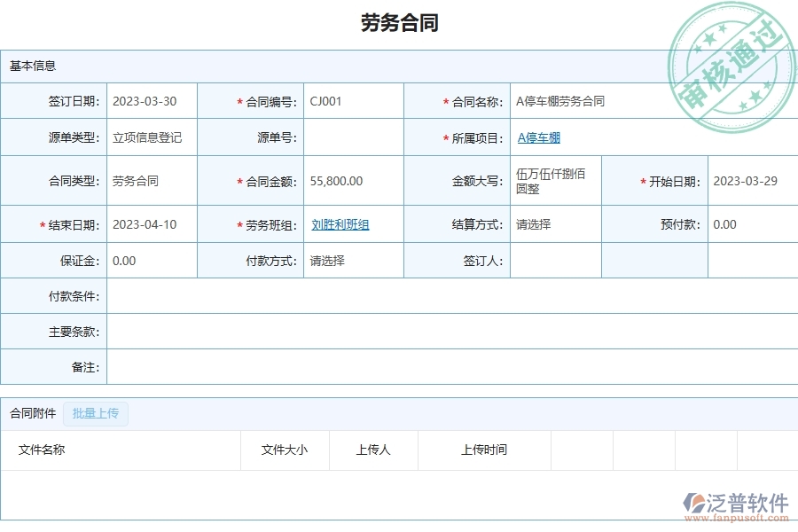798x532 pixels.
Task: Open the 刘胜利班组 labor team link
Action: [x=340, y=224]
